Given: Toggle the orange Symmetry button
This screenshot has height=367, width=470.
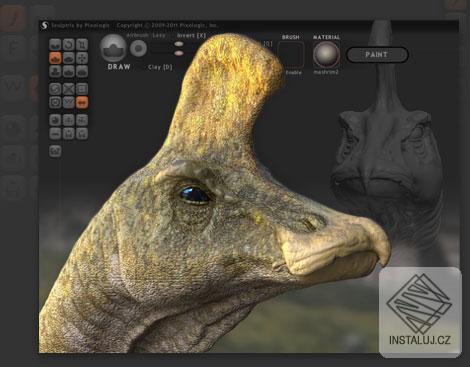Looking at the screenshot, I should pos(82,102).
